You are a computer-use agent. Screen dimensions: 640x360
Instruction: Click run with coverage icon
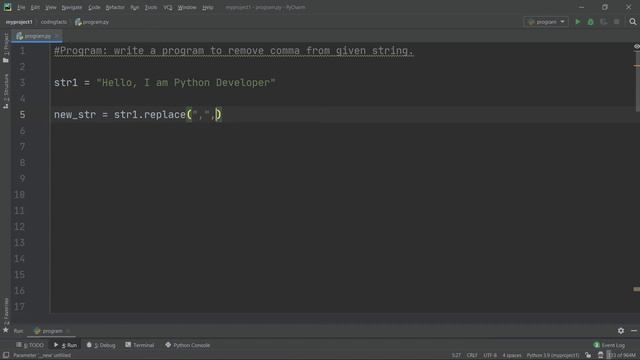(604, 22)
